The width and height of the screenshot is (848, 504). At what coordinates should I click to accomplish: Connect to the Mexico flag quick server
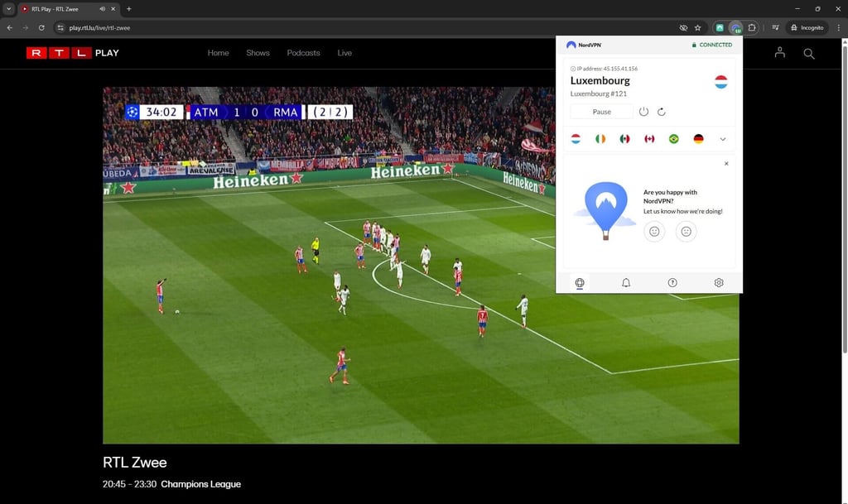pyautogui.click(x=624, y=139)
